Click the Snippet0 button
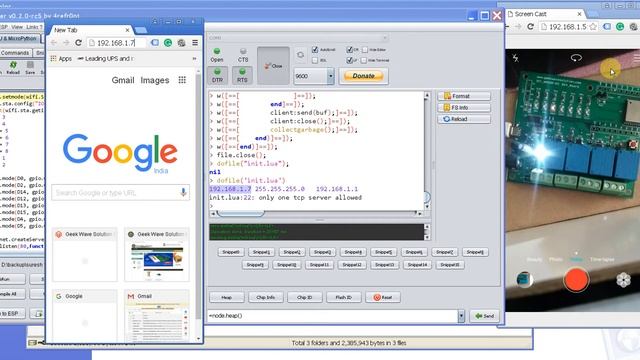Image resolution: width=640 pixels, height=360 pixels. (231, 252)
